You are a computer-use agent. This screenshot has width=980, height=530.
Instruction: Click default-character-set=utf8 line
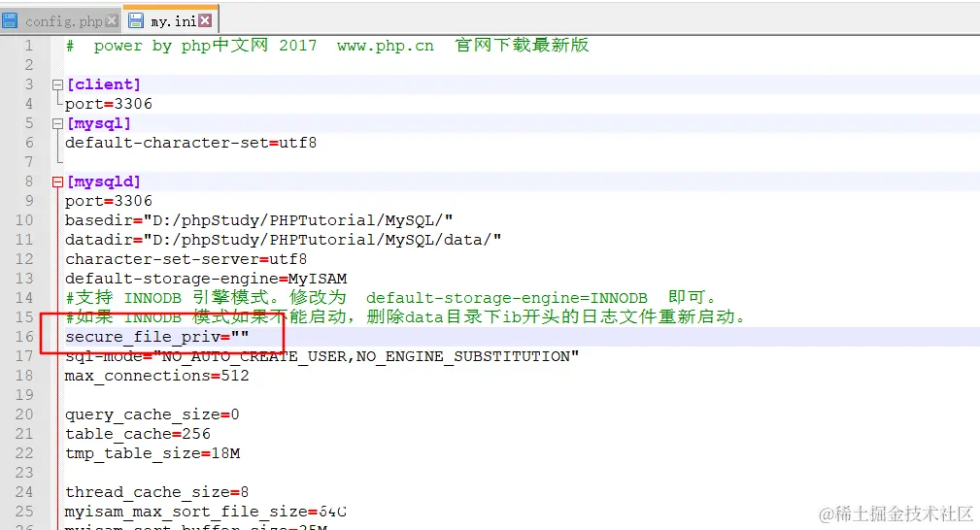pyautogui.click(x=190, y=143)
